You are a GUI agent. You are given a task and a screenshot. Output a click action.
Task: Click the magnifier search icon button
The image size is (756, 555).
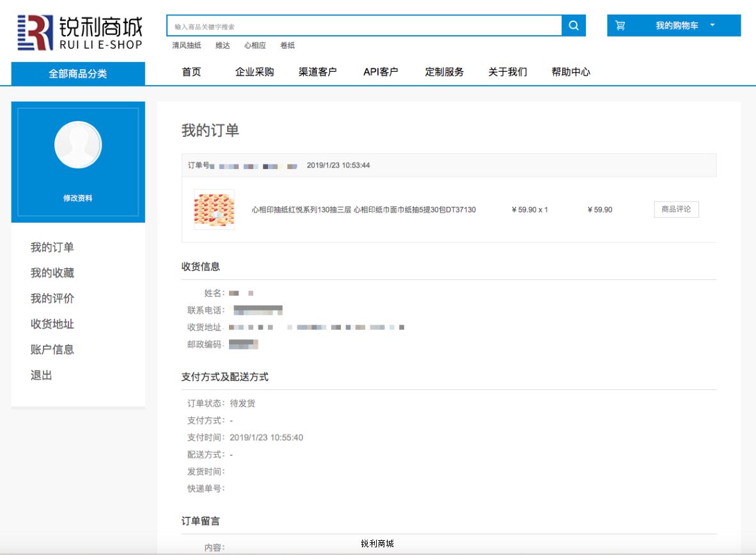[x=574, y=26]
